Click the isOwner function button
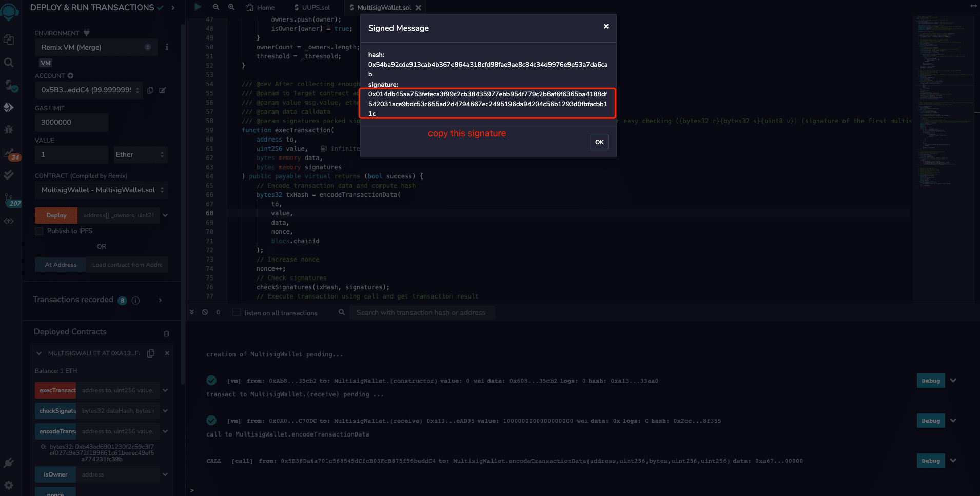 tap(55, 474)
